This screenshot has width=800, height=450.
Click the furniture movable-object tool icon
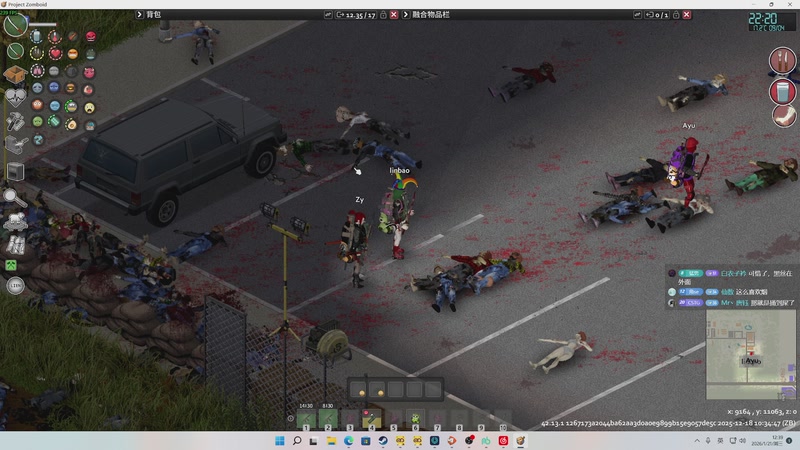tap(16, 171)
